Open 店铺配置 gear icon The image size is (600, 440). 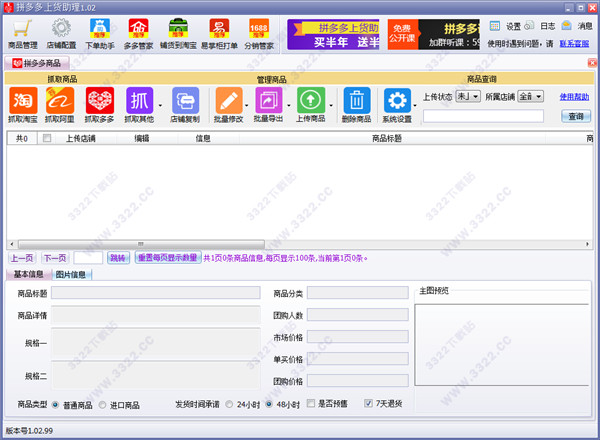(x=61, y=34)
